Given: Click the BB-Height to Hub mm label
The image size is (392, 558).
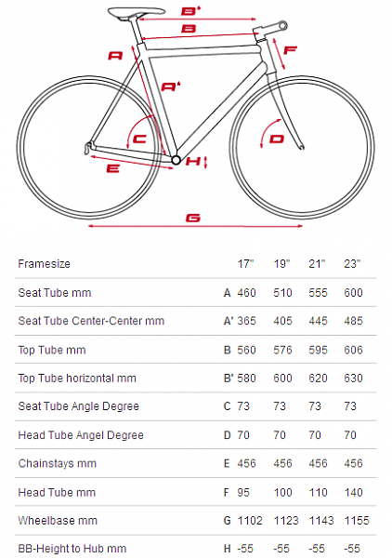Looking at the screenshot, I should tap(72, 549).
